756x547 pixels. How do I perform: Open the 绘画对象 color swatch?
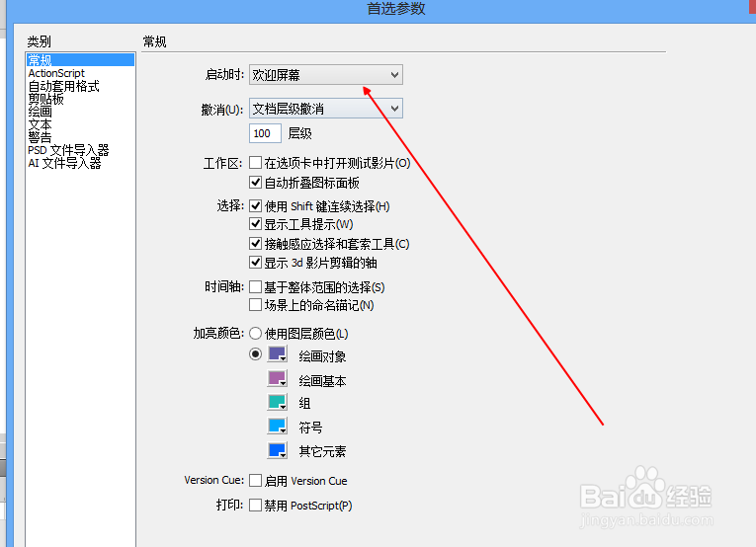pos(278,353)
